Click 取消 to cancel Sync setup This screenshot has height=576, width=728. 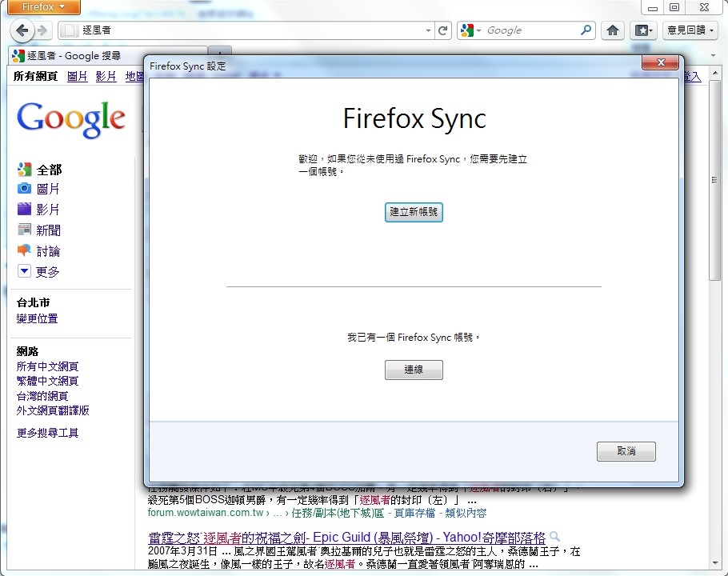(626, 451)
